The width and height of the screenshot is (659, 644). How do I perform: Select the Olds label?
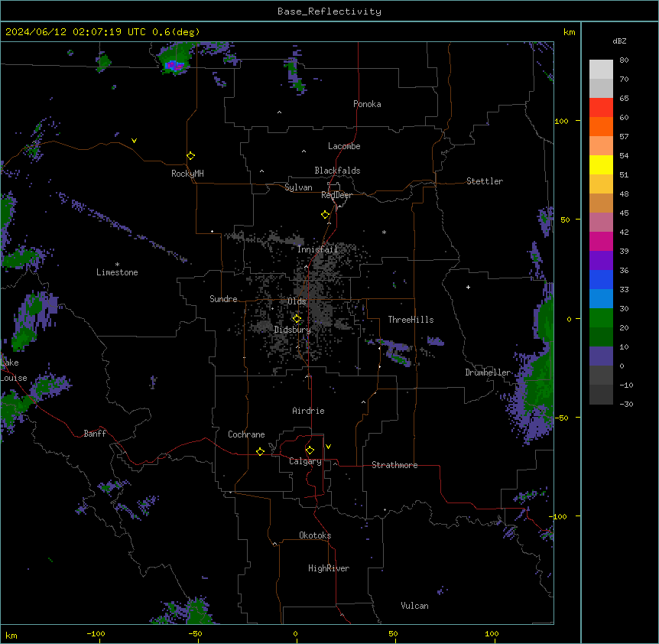click(x=297, y=301)
